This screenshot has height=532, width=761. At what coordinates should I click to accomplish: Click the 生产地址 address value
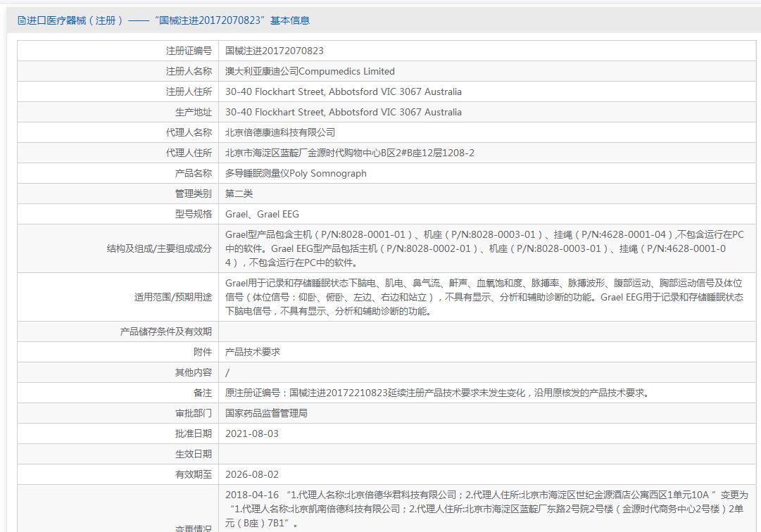coord(344,112)
